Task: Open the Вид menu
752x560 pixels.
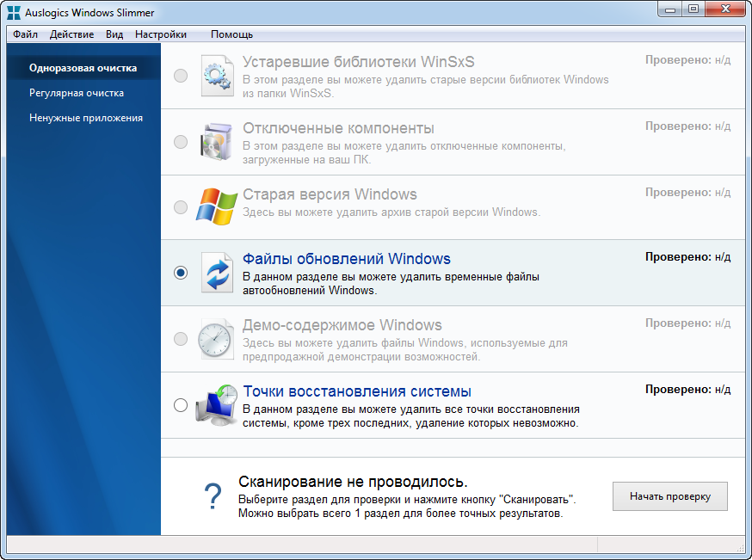Action: tap(114, 34)
